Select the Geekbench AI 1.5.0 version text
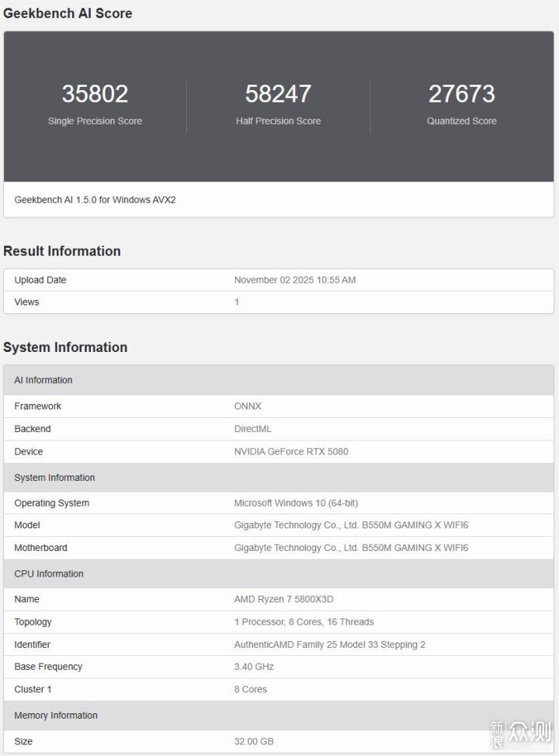The image size is (559, 756). point(95,200)
